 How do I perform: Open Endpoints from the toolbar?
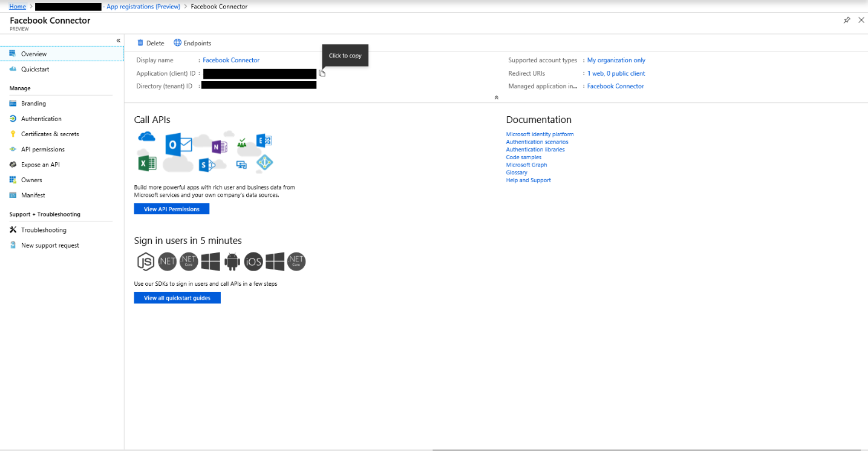[192, 43]
